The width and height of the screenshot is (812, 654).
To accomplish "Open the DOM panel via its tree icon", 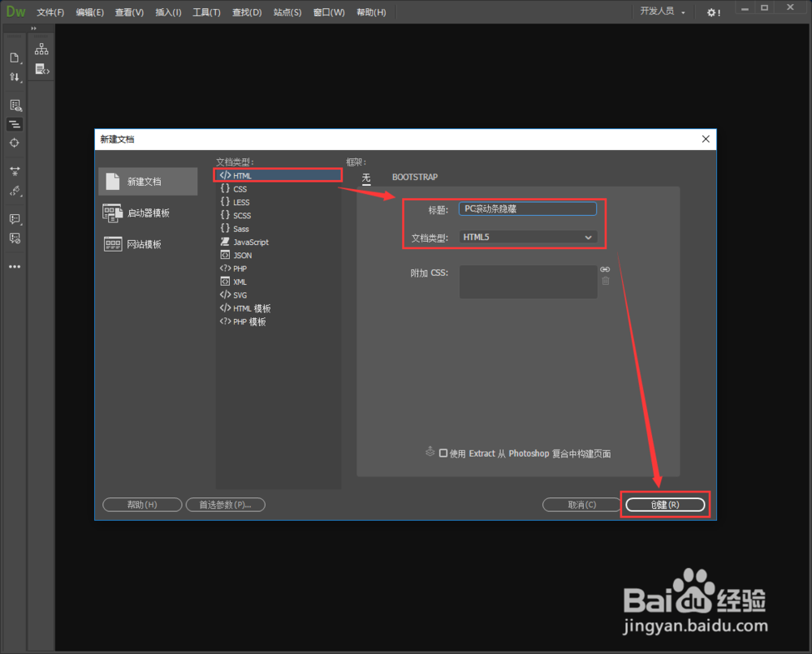I will [41, 49].
